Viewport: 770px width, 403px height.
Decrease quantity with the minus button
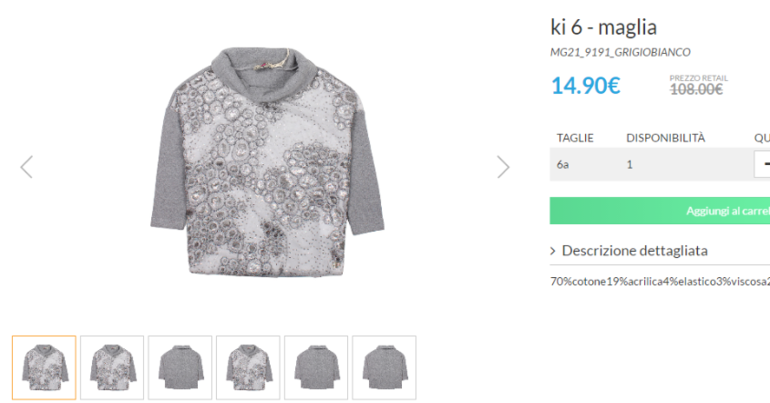(764, 163)
